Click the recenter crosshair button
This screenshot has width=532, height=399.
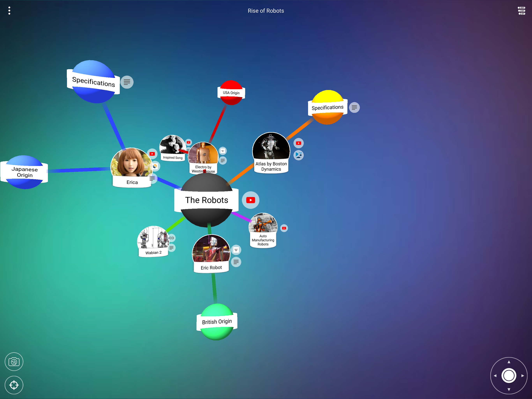tap(14, 385)
